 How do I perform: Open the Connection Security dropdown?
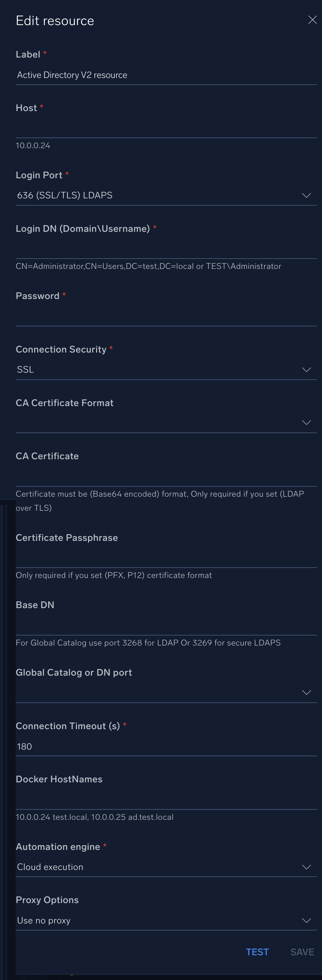point(160,370)
